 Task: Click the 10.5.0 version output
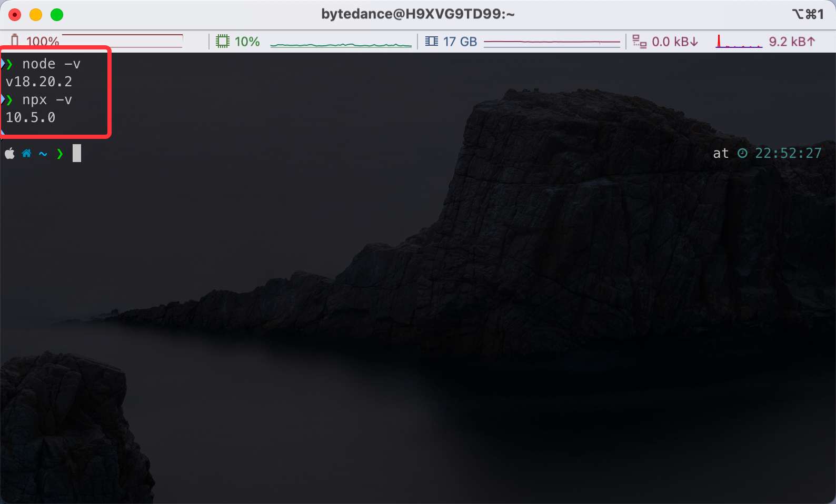(x=31, y=117)
